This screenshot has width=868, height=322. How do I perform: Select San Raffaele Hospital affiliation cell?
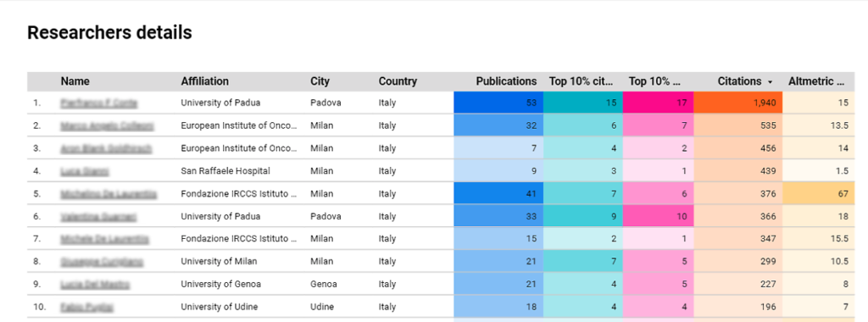[x=225, y=171]
